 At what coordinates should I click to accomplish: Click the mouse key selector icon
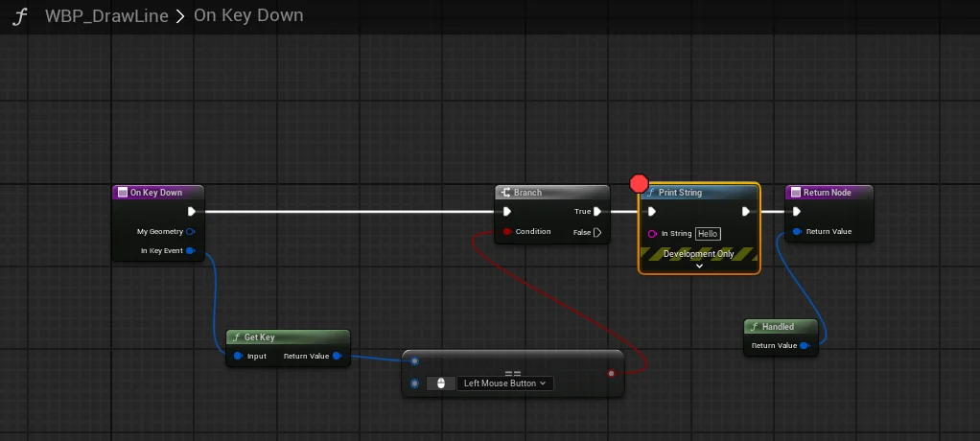point(441,383)
